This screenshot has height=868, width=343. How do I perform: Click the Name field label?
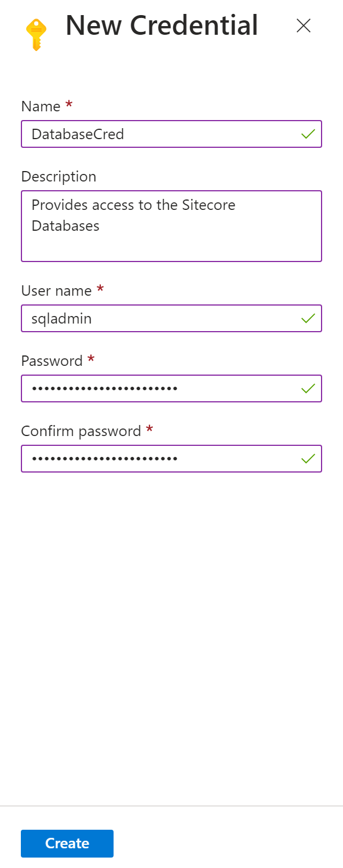coord(41,106)
